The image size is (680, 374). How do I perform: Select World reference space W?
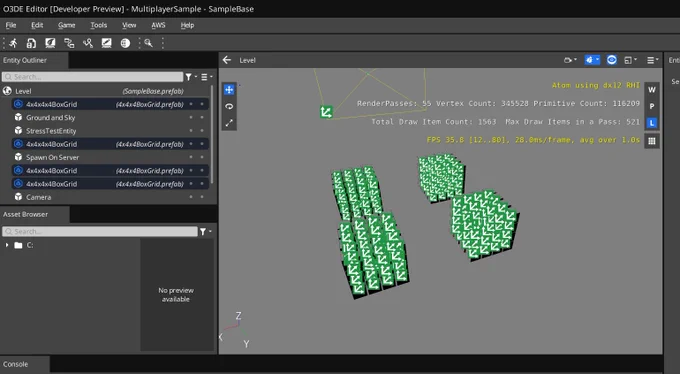tap(652, 90)
